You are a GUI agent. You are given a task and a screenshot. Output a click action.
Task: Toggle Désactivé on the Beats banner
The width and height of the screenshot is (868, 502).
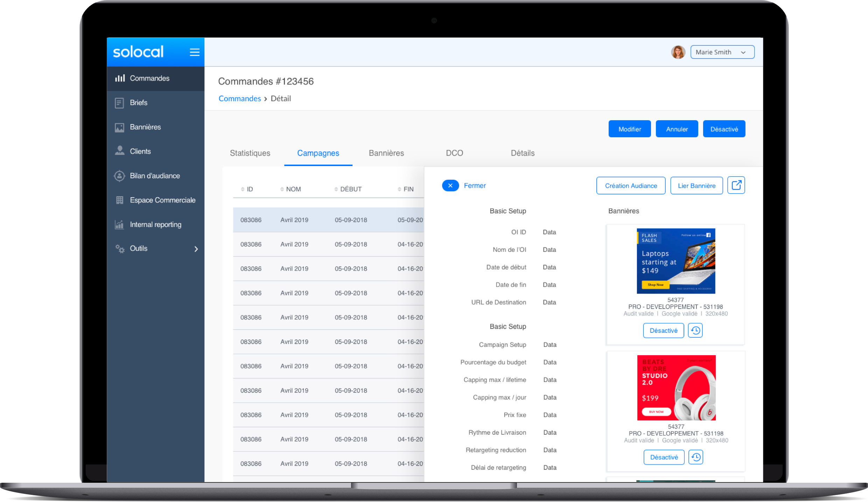point(664,457)
